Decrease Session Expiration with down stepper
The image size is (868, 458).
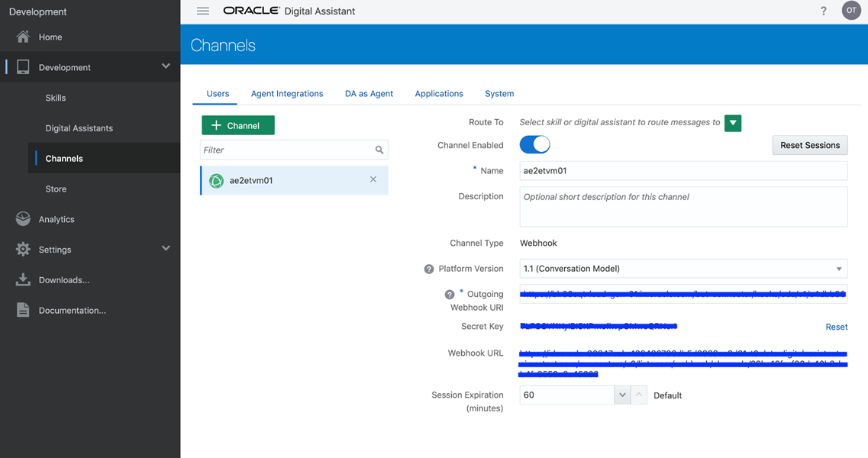(623, 395)
